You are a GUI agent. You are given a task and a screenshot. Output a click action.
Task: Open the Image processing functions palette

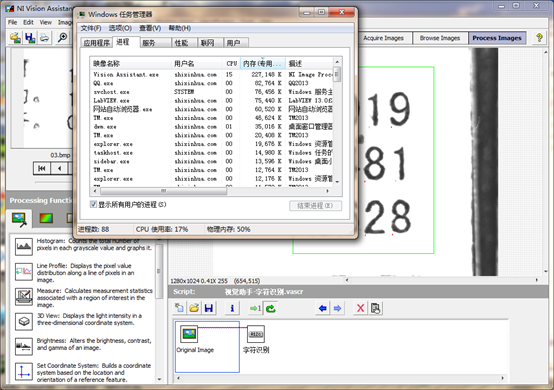(19, 219)
